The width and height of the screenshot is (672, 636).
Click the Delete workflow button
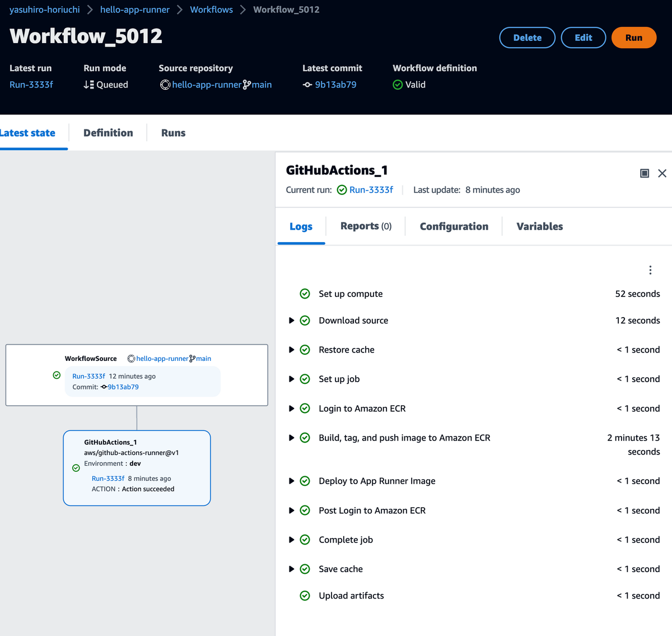(528, 38)
